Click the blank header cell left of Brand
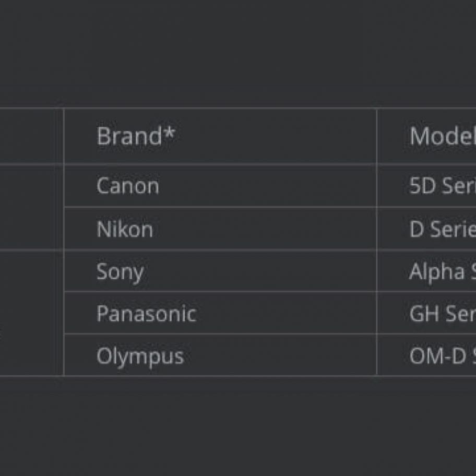476x476 pixels. [31, 136]
